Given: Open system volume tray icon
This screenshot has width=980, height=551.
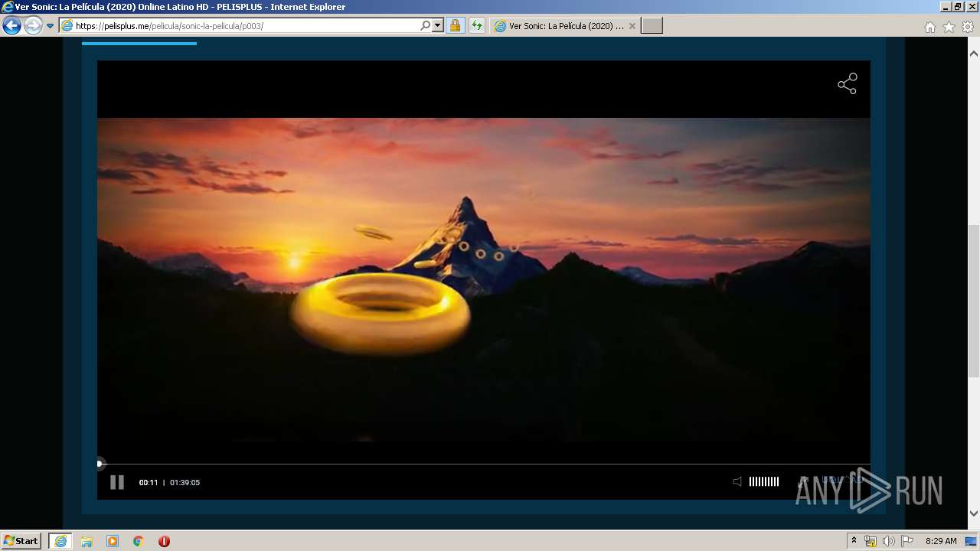Looking at the screenshot, I should click(x=889, y=541).
